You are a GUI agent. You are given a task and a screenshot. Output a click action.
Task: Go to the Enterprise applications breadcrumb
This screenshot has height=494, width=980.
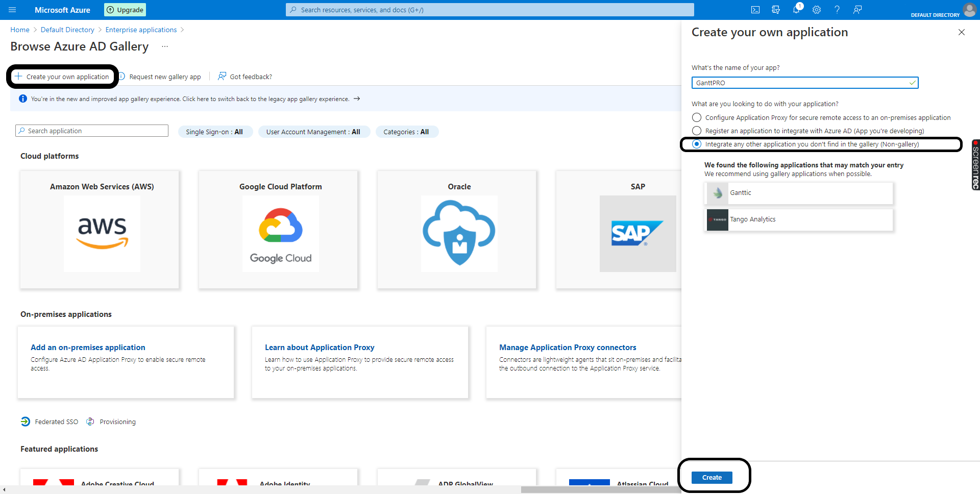point(141,30)
